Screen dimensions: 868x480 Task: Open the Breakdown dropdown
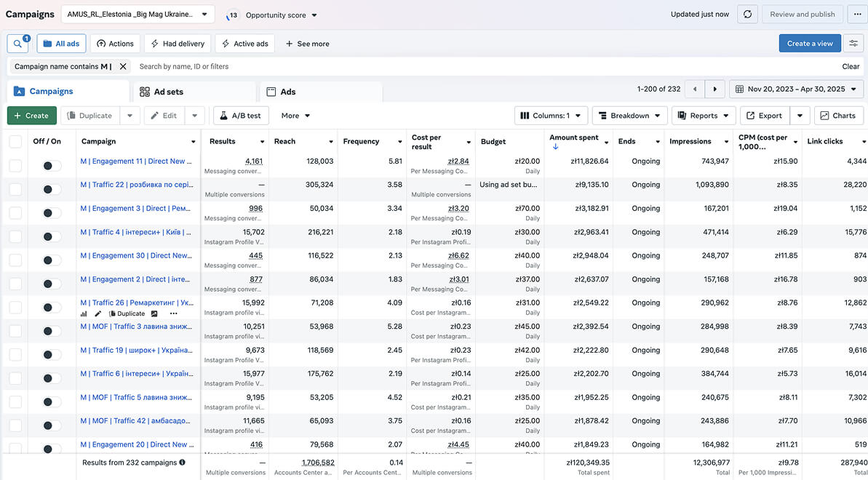click(x=629, y=116)
